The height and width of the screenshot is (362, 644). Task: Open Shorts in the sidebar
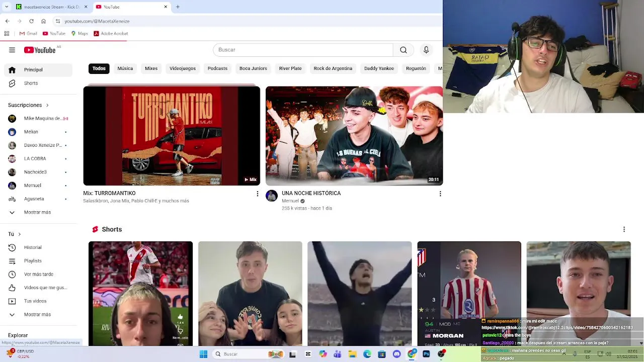click(x=38, y=83)
